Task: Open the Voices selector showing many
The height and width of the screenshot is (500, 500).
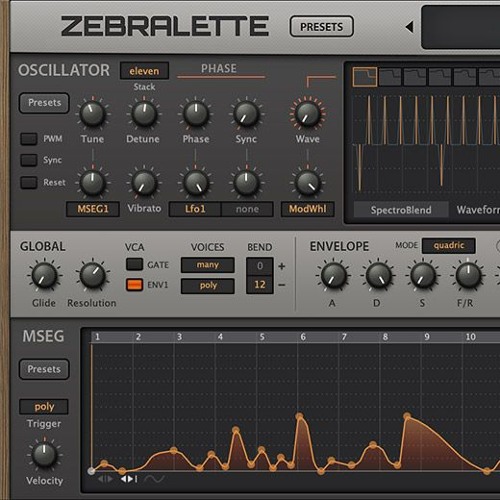Action: (x=208, y=265)
